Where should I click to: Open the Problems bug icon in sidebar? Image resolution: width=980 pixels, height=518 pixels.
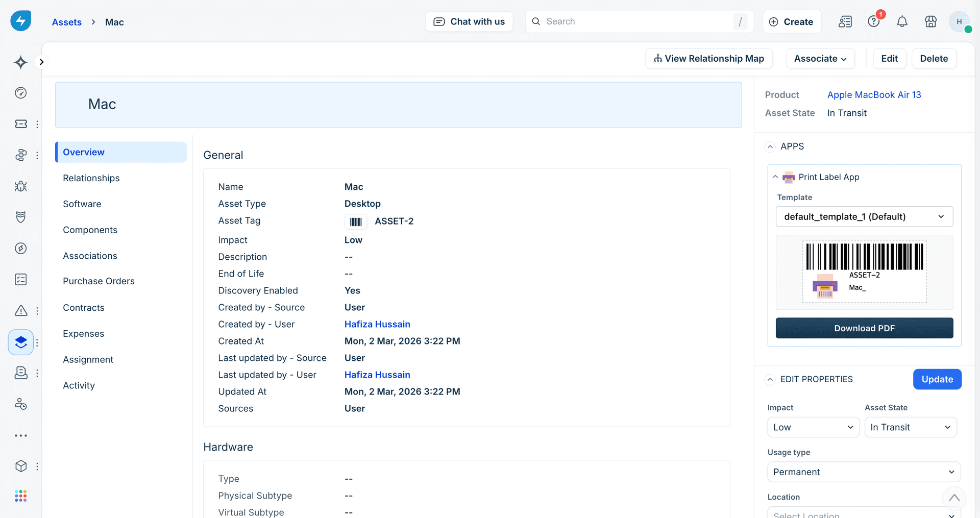pos(21,186)
